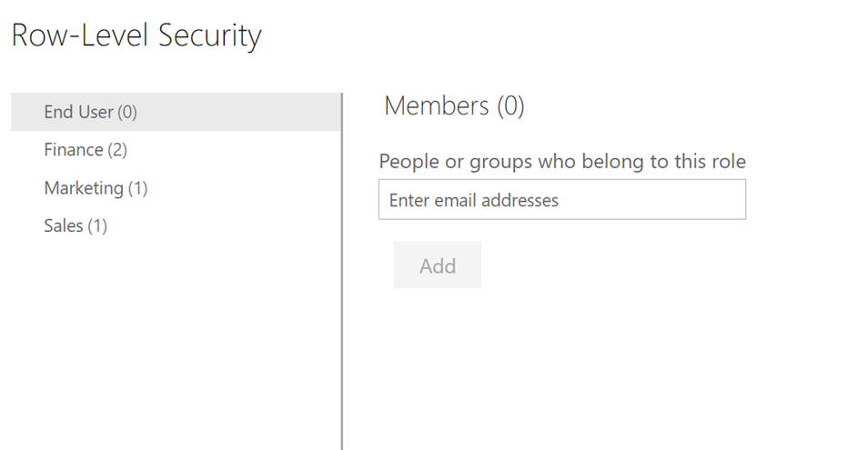Click the (1) count beside Sales
Screen dimensions: 868x450
(x=96, y=225)
